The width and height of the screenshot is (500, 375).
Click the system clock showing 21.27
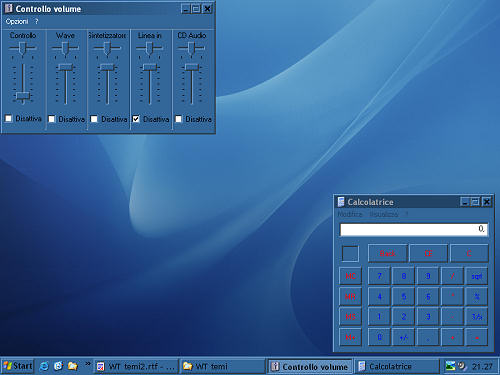point(482,367)
